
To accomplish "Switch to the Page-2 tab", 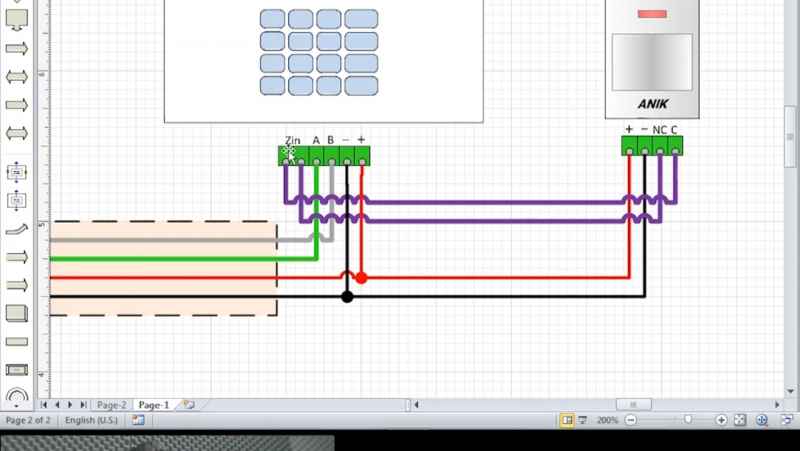I will pyautogui.click(x=110, y=405).
